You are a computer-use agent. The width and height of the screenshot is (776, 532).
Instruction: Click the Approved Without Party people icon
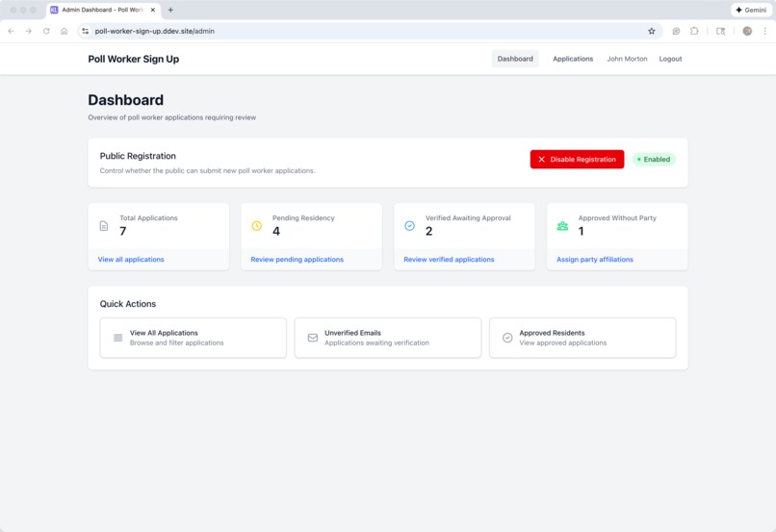[562, 226]
